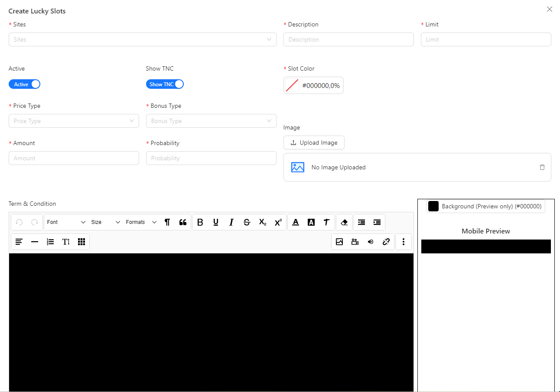Insert a link using the link icon
Viewport: 560px width, 392px height.
point(386,242)
